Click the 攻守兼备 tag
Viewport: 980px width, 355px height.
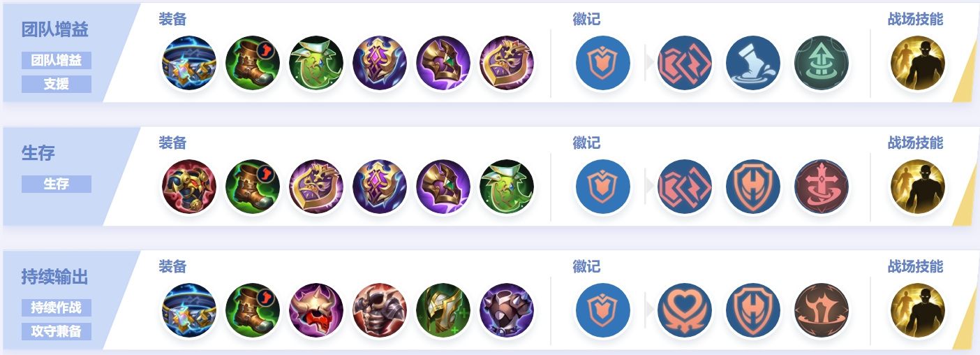tap(57, 331)
